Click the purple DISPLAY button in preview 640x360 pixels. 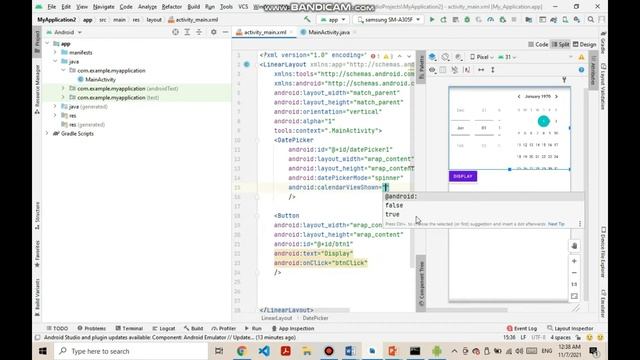(x=463, y=176)
